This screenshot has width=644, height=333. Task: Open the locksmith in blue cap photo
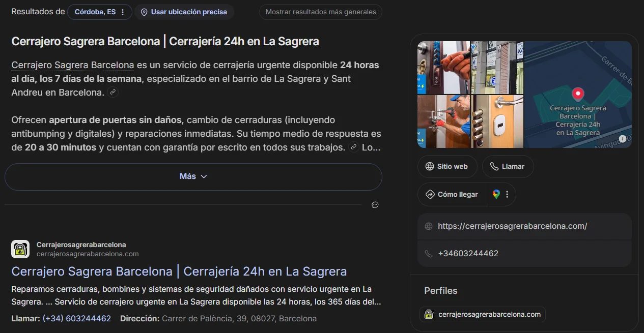click(x=444, y=122)
